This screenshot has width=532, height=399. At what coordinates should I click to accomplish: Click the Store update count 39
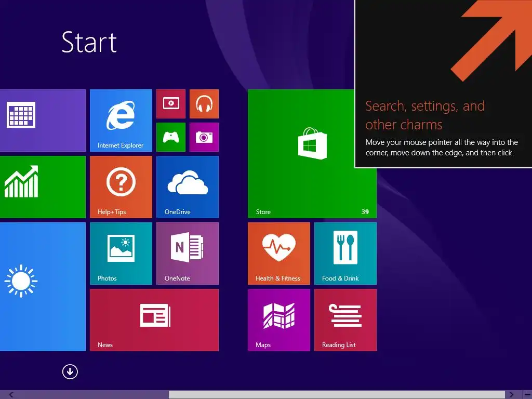(365, 212)
